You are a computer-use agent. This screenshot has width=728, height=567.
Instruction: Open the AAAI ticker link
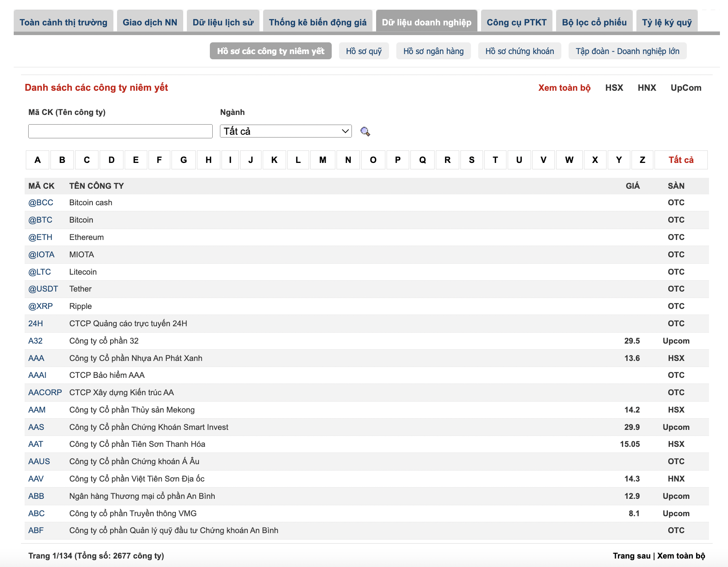click(x=38, y=375)
